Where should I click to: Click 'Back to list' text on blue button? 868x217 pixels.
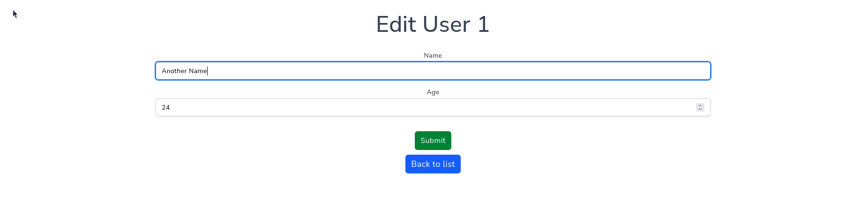pos(433,164)
